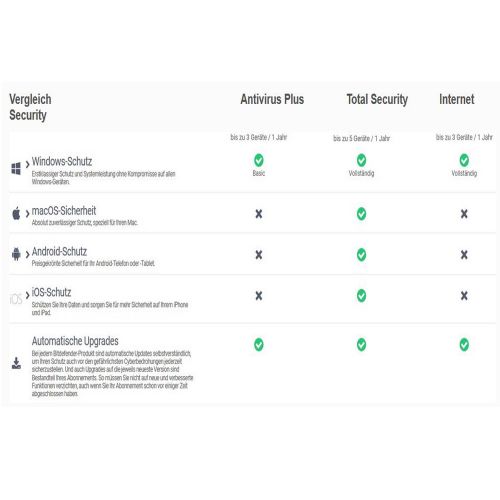Click Antivirus Plus iOS X mark
500x500 pixels.
[259, 296]
